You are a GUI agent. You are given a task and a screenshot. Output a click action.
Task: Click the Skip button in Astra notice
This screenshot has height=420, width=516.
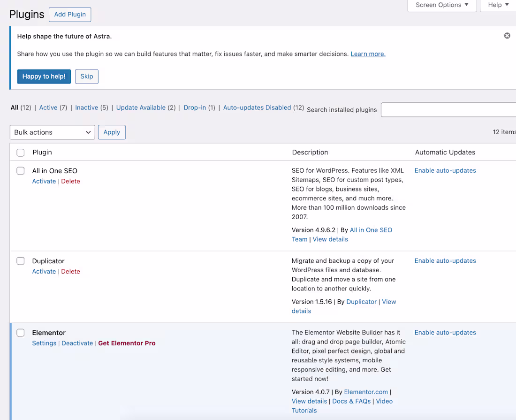[x=87, y=76]
